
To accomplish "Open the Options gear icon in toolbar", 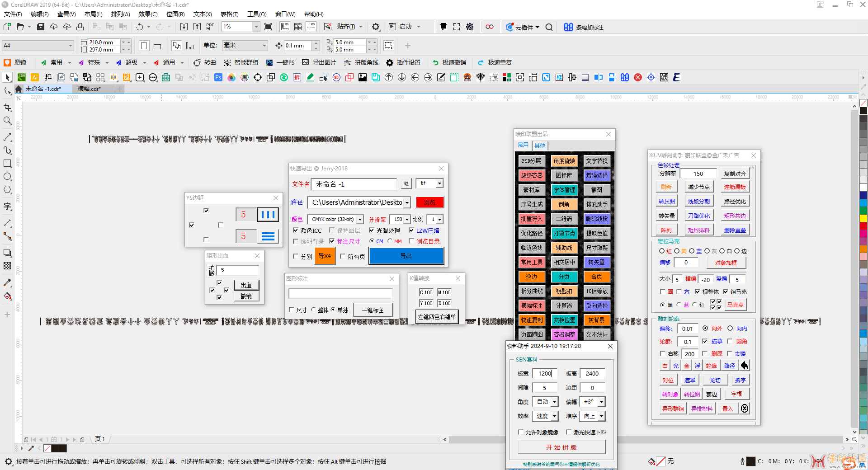I will point(376,27).
